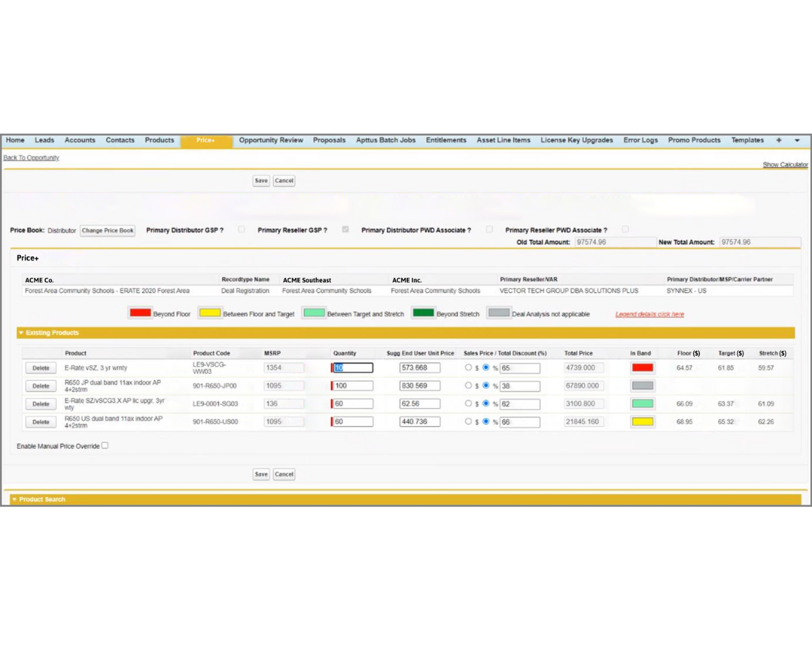The image size is (812, 659).
Task: Click the red Beyond Floor legend swatch
Action: point(140,313)
